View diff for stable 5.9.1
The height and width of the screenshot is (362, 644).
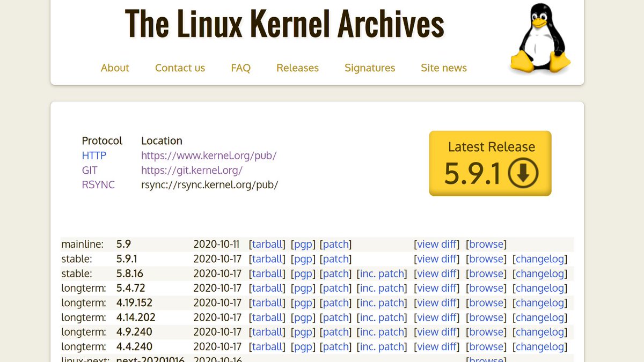coord(437,258)
